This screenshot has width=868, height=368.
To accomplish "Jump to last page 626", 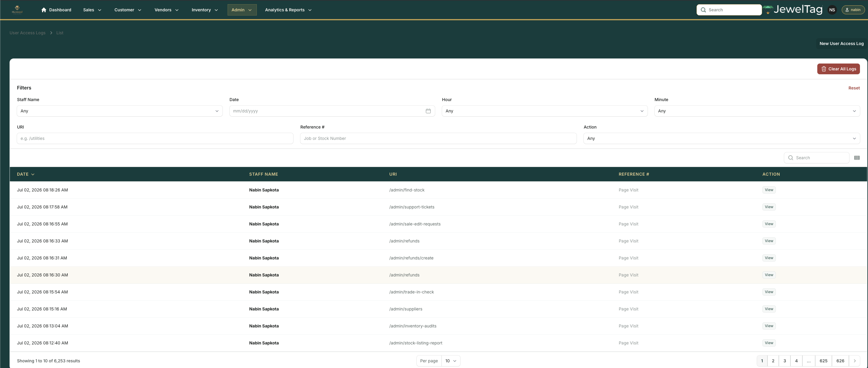I will 840,361.
